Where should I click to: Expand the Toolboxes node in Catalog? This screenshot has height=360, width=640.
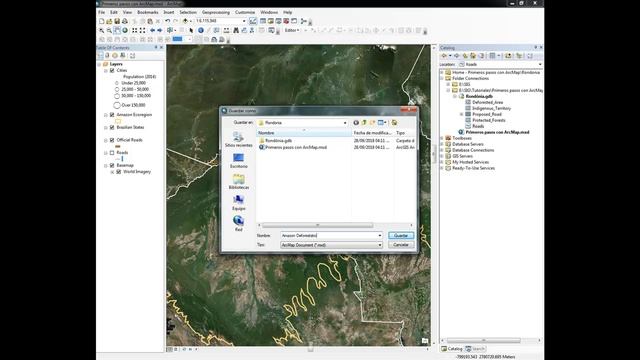(x=442, y=138)
